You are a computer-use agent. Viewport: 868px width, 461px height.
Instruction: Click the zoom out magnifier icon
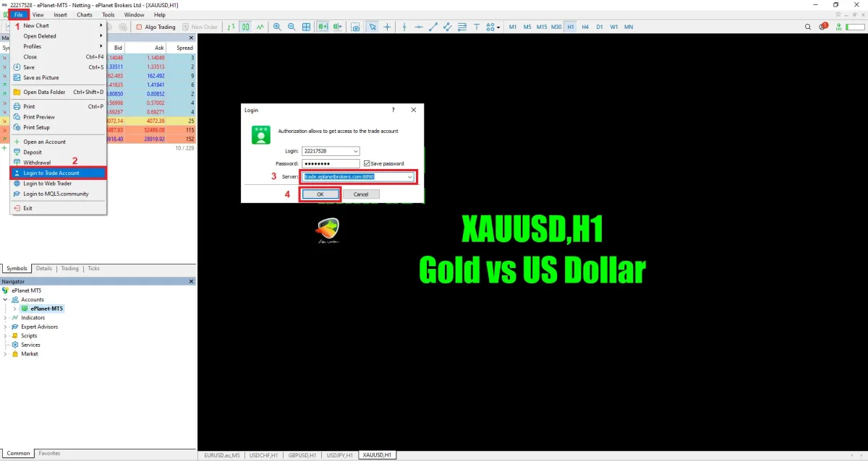pos(292,27)
